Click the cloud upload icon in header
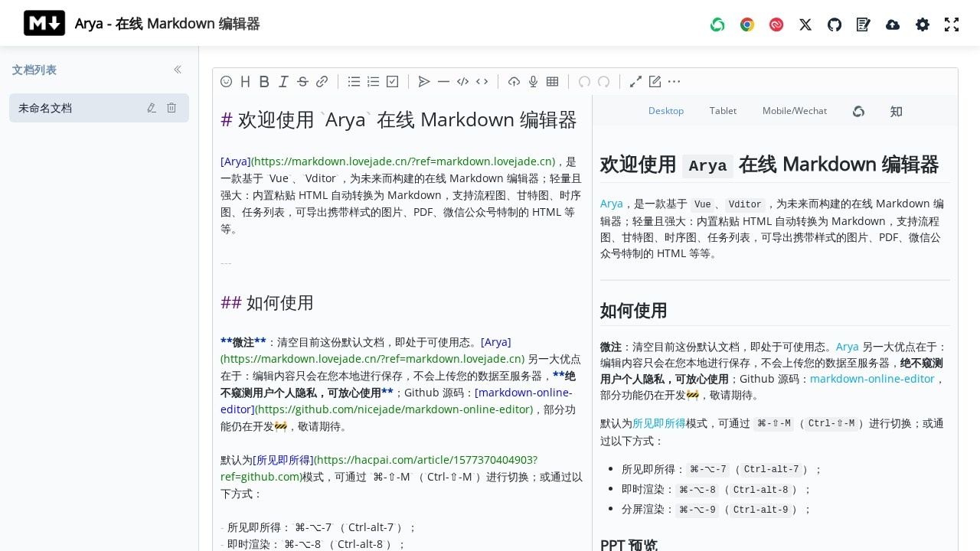Viewport: 980px width, 551px height. click(893, 24)
